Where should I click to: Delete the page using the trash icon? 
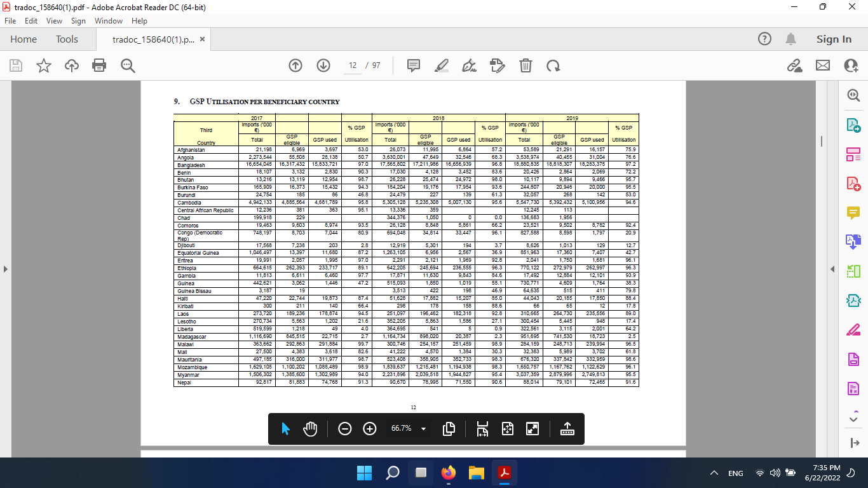pyautogui.click(x=526, y=65)
